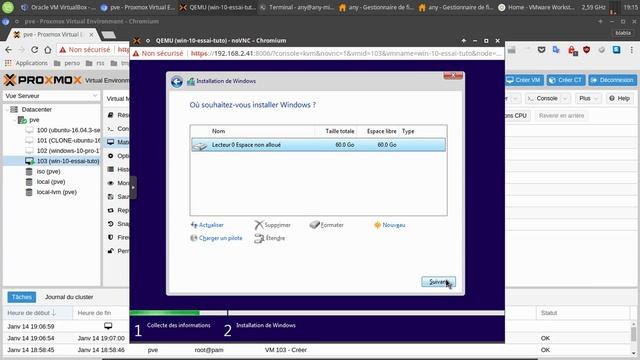The image size is (640, 360).
Task: Click the task row Janv 14 19:06:59
Action: tap(318, 326)
